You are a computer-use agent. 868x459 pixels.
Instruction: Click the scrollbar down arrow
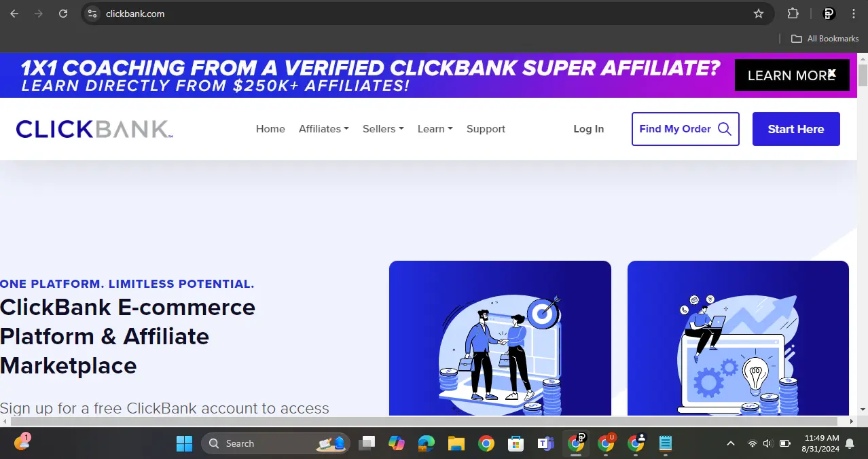863,410
